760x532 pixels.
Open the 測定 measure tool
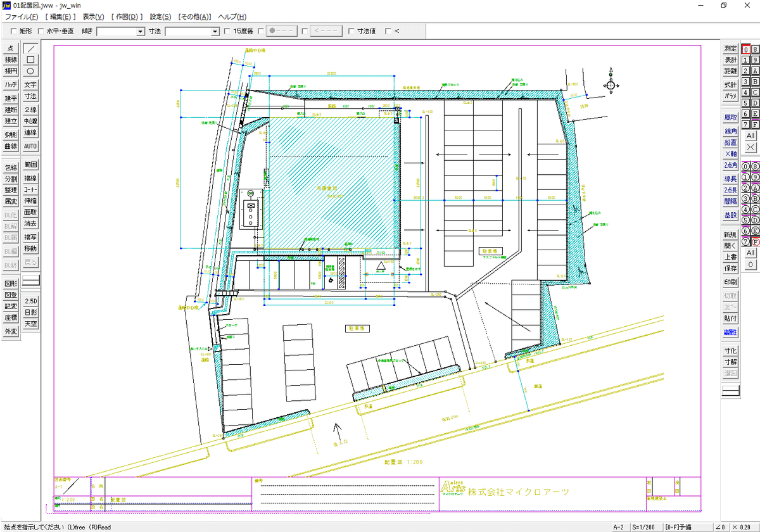point(731,48)
